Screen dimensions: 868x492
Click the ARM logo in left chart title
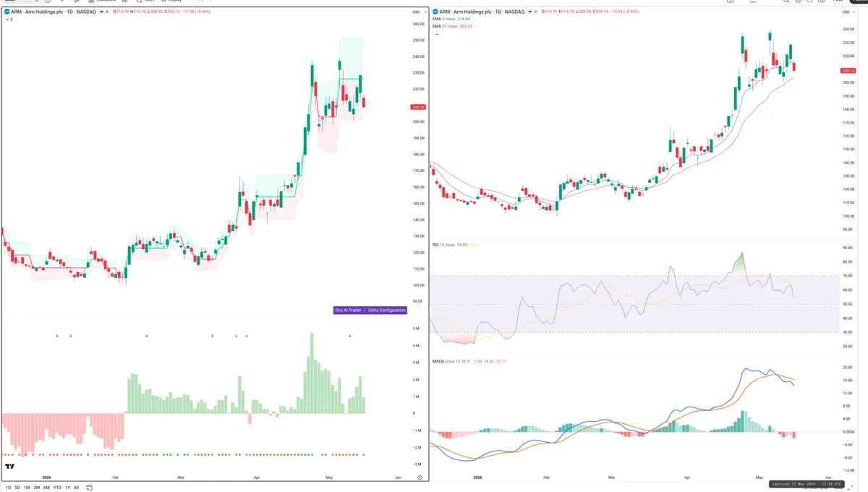(x=7, y=12)
